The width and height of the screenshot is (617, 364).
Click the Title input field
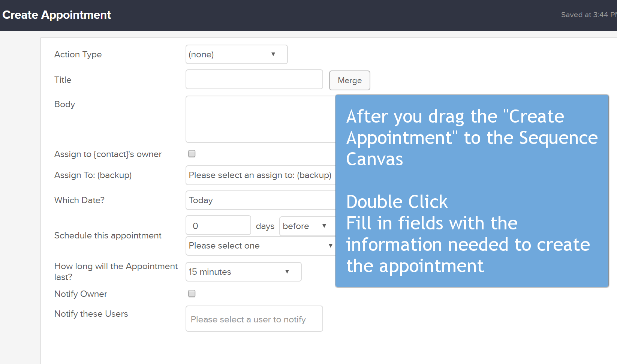(254, 79)
